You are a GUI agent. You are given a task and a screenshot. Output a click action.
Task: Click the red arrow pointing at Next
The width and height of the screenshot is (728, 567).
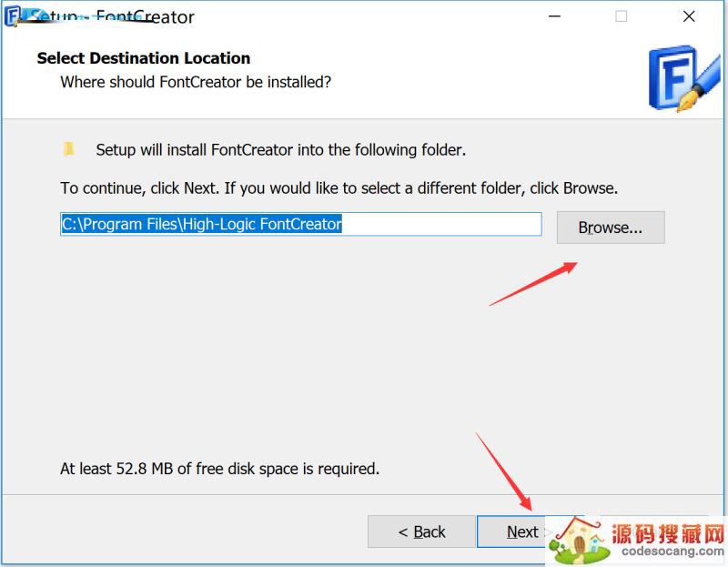coord(503,471)
